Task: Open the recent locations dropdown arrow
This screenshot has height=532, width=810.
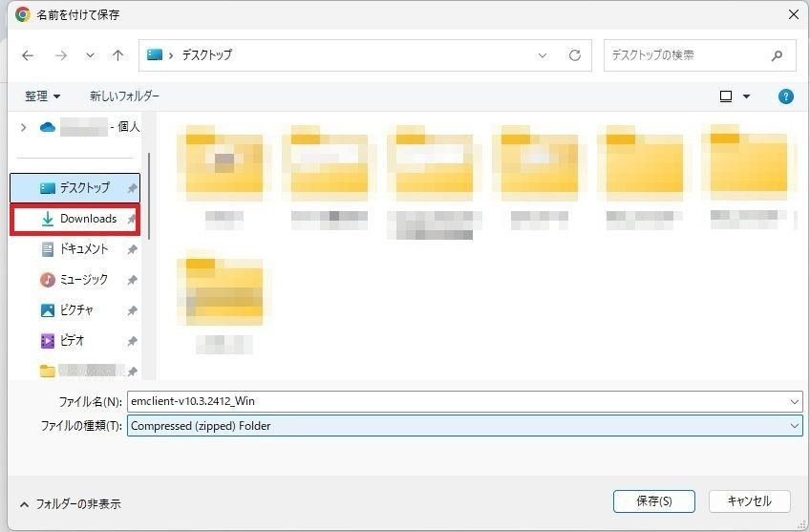Action: point(90,55)
